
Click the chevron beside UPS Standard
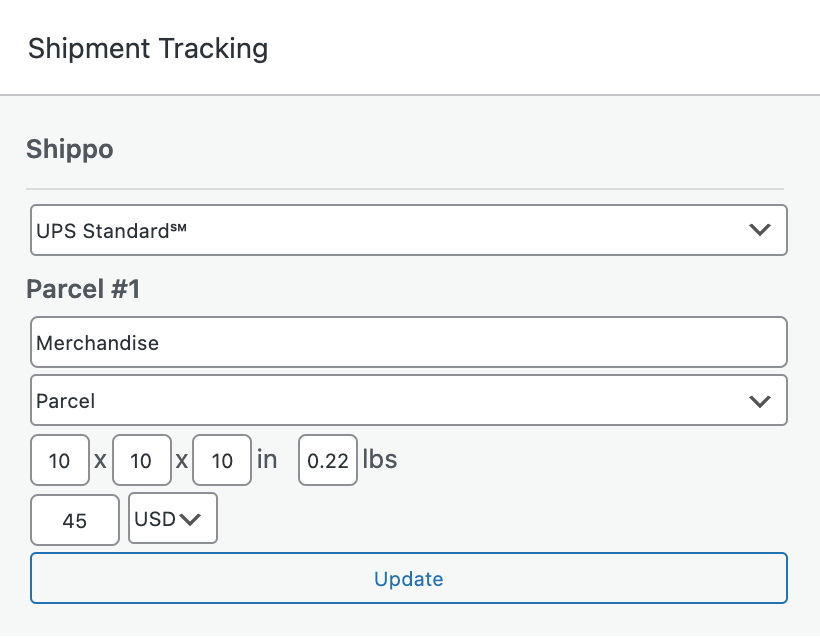pos(760,230)
